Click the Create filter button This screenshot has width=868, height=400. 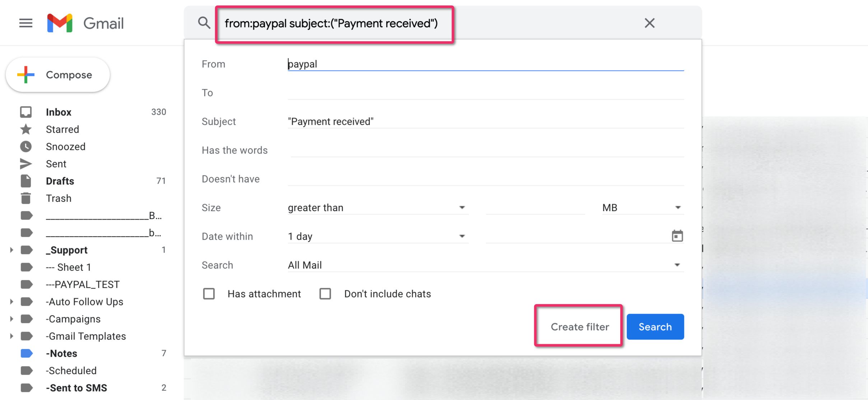[x=580, y=327]
